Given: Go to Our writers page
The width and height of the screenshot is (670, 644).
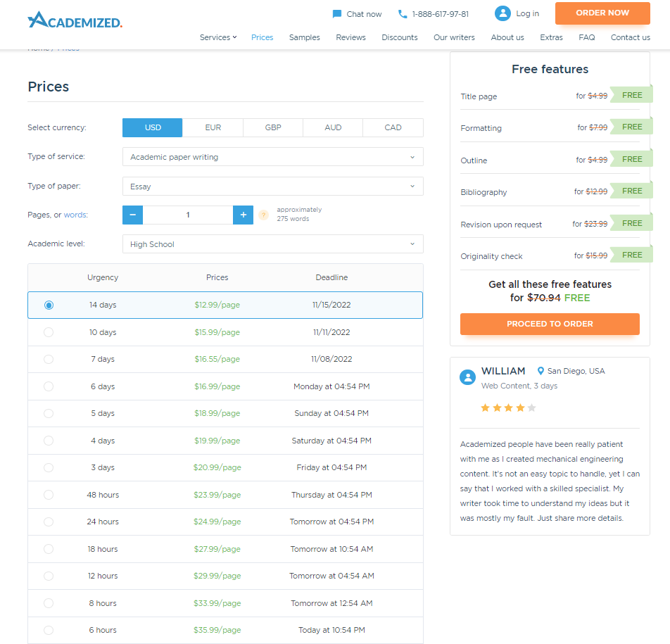Looking at the screenshot, I should [454, 37].
